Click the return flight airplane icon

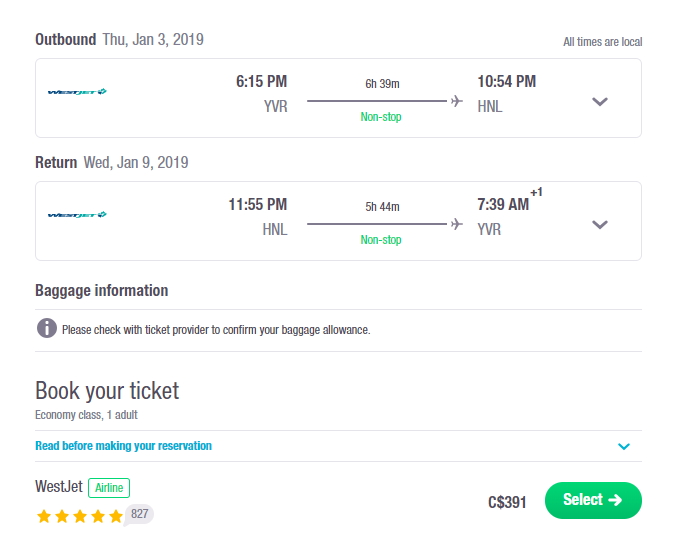click(456, 224)
